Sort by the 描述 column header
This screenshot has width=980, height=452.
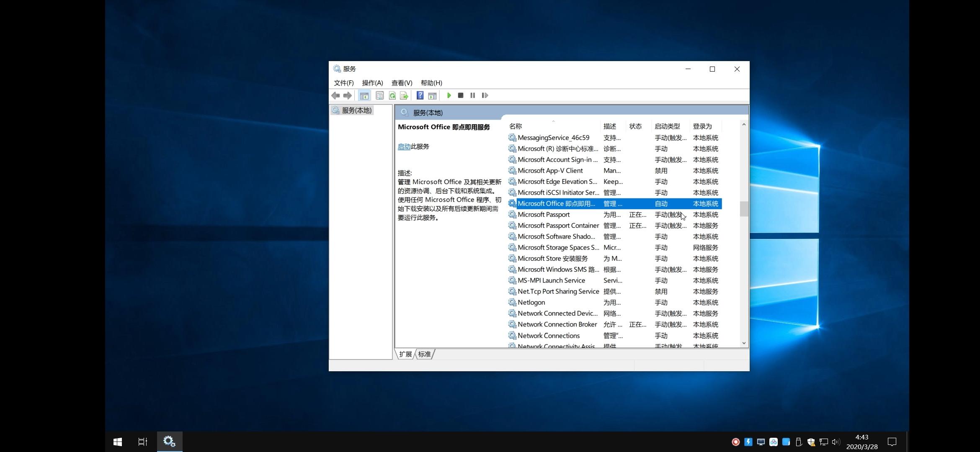pos(613,126)
